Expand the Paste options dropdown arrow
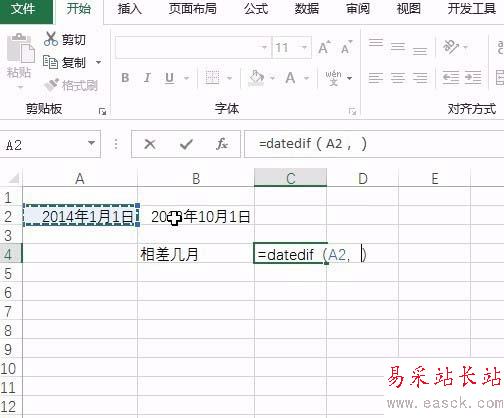This screenshot has width=504, height=418. tap(20, 87)
